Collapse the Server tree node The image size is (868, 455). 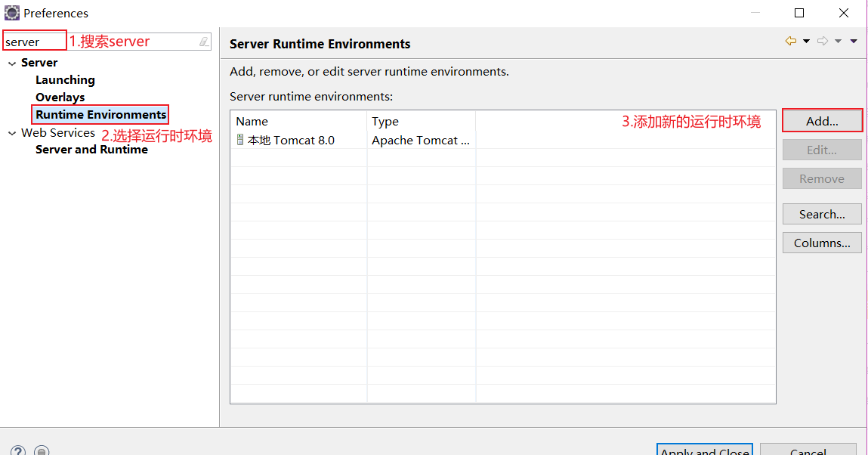coord(11,62)
